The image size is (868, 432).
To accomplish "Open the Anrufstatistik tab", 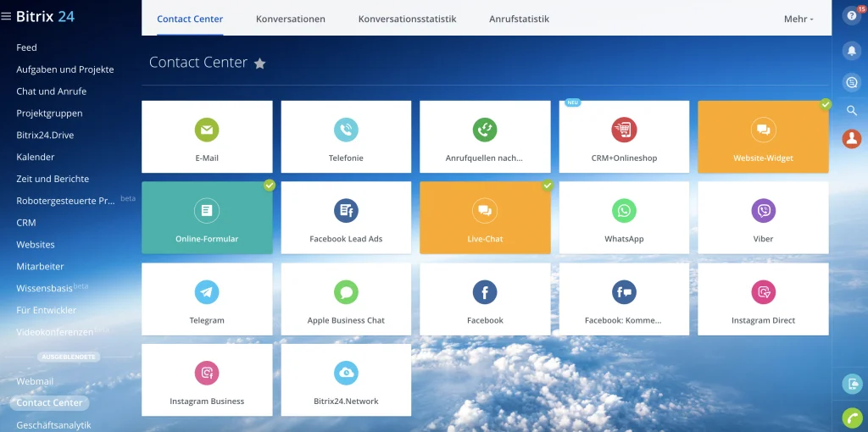I will click(520, 19).
